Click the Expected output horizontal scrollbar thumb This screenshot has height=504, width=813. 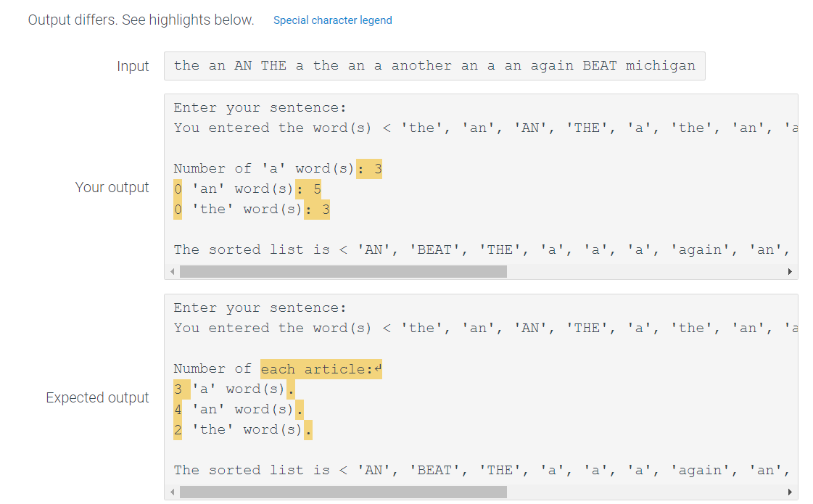(341, 492)
